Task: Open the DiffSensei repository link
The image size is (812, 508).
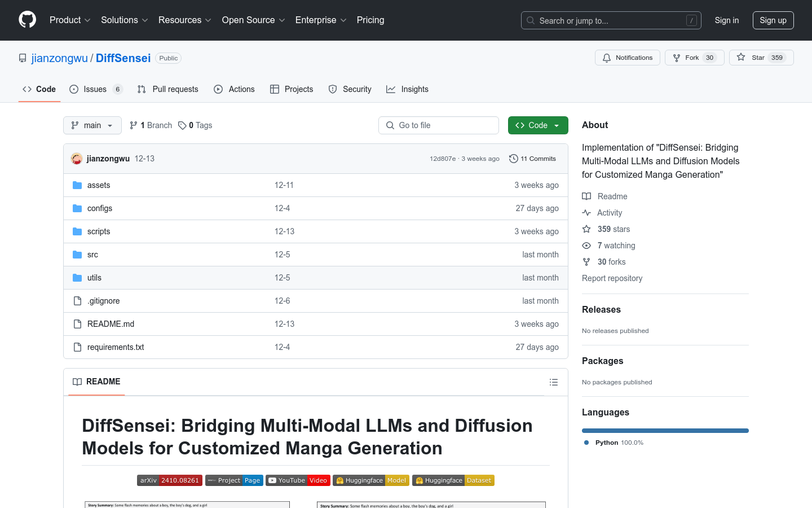Action: (123, 58)
